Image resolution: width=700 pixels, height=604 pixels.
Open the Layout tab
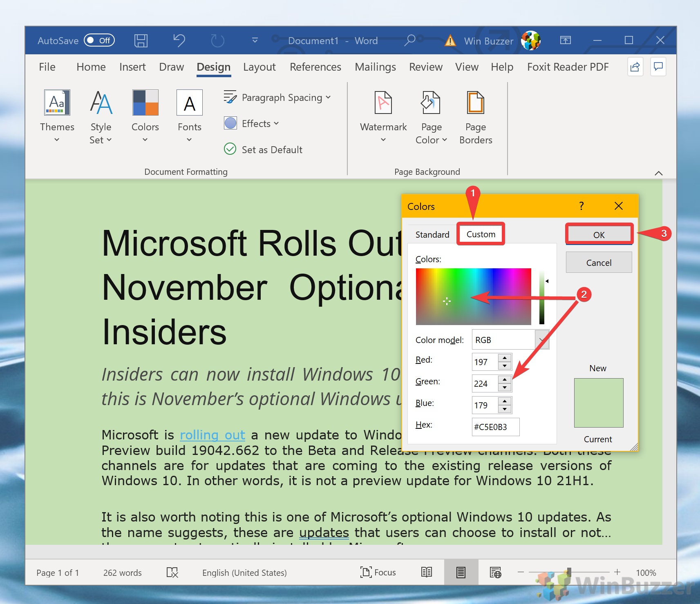coord(259,67)
